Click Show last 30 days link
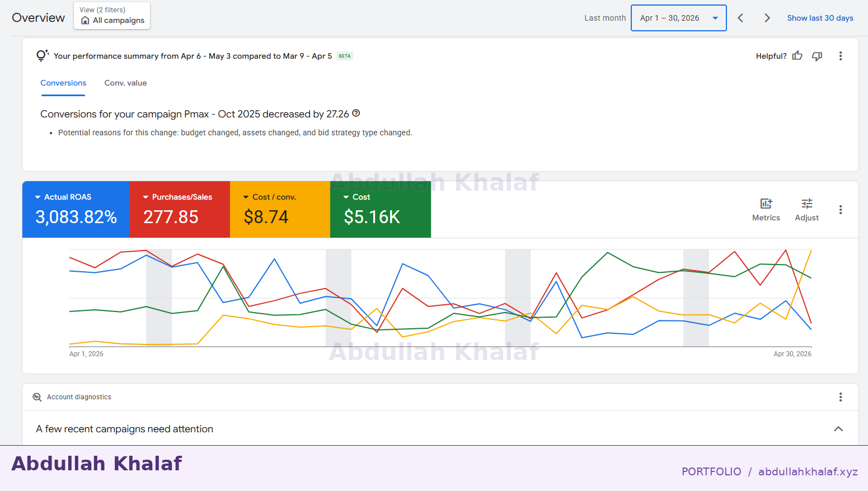This screenshot has height=491, width=868. pyautogui.click(x=820, y=18)
